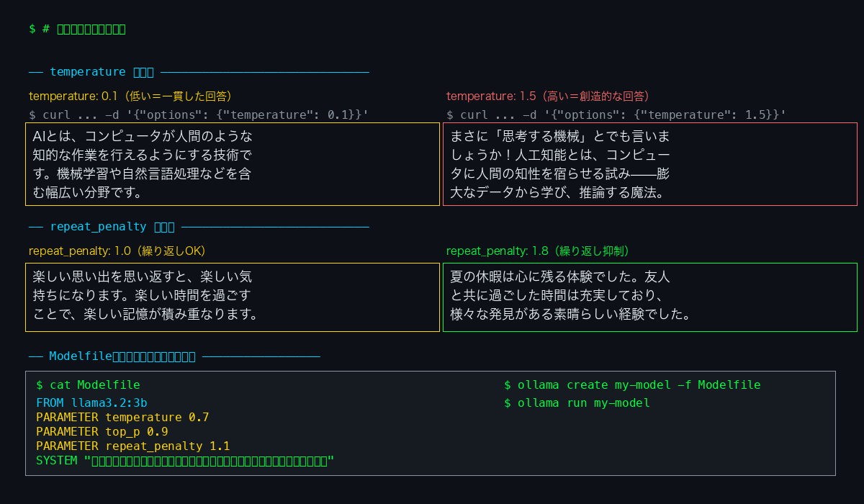Click the 'Modelfile' section heading
Viewport: 864px width, 504px height.
point(174,356)
